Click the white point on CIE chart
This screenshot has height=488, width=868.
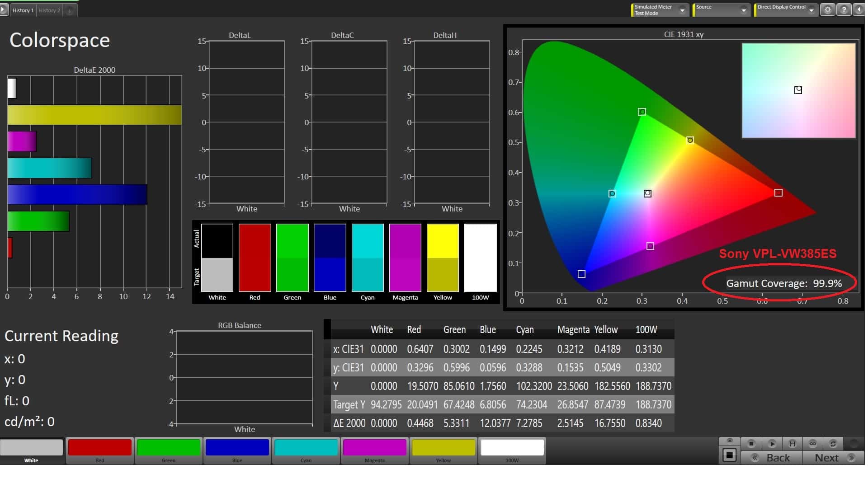pyautogui.click(x=647, y=193)
